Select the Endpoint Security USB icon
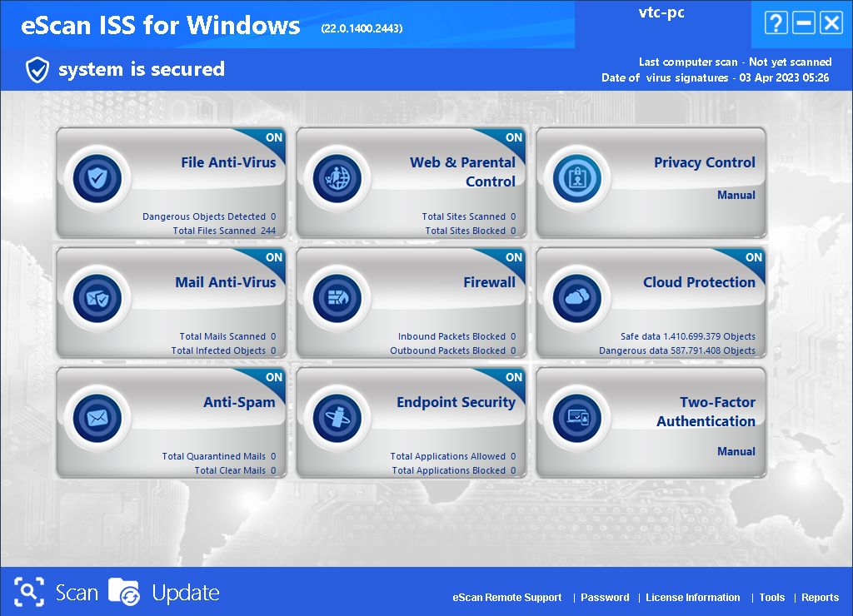This screenshot has height=616, width=853. [337, 417]
